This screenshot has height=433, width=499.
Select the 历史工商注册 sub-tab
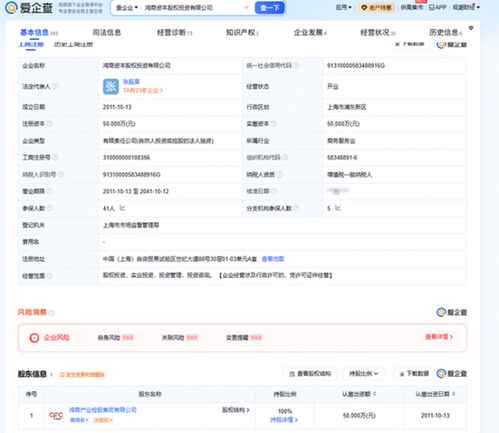pyautogui.click(x=73, y=44)
